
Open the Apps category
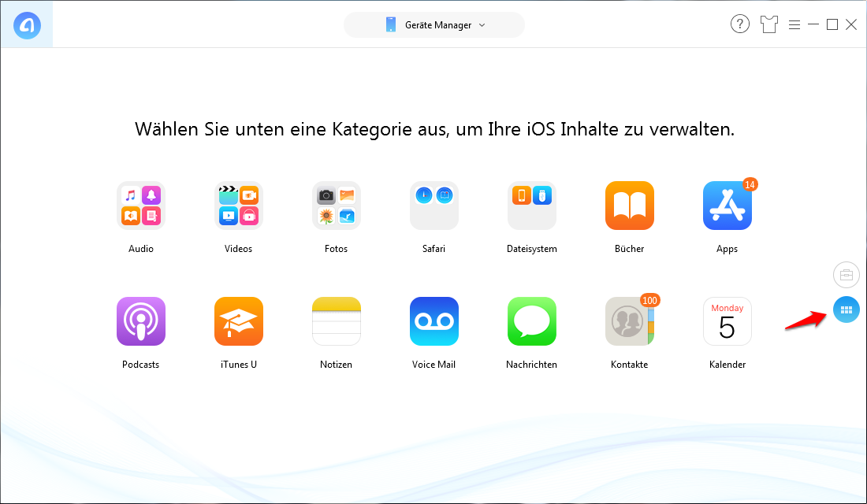pos(727,206)
